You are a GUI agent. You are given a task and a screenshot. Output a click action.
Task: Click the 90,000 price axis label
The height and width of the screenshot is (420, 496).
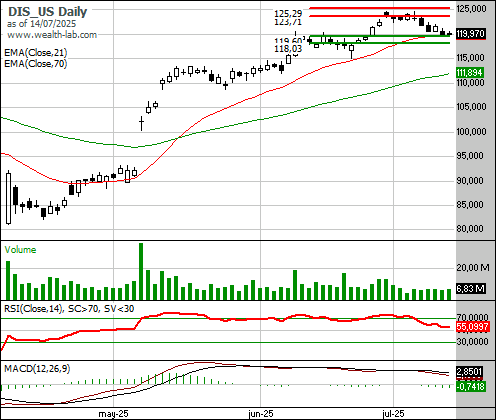[x=470, y=181]
